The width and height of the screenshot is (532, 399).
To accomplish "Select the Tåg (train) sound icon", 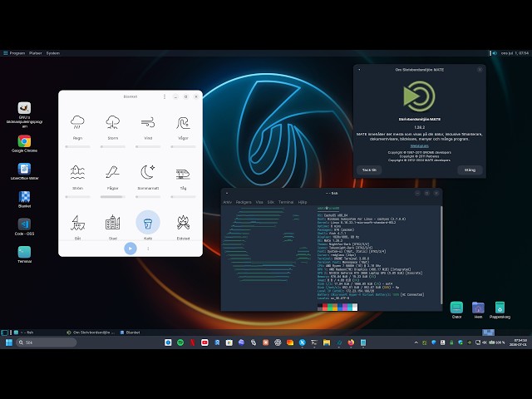I will (183, 174).
